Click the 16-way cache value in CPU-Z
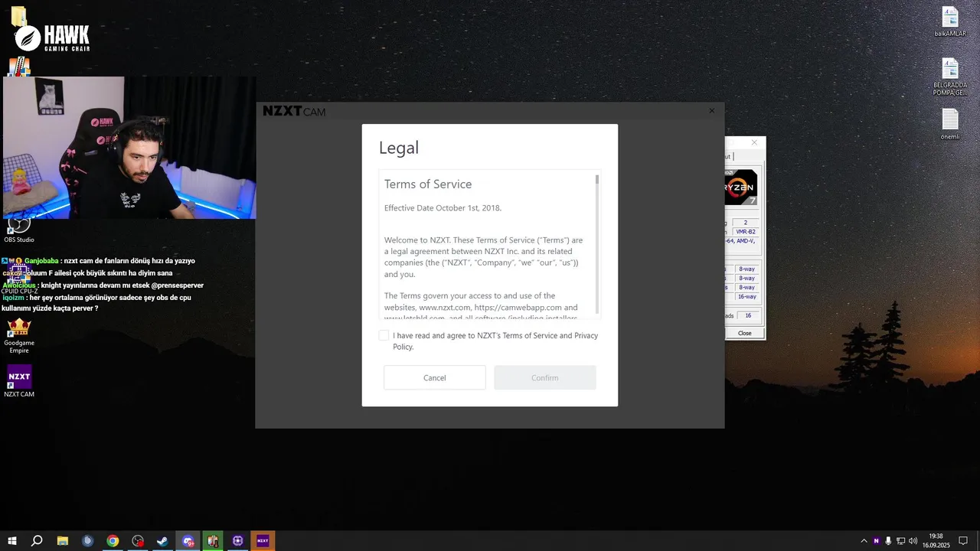 [746, 297]
